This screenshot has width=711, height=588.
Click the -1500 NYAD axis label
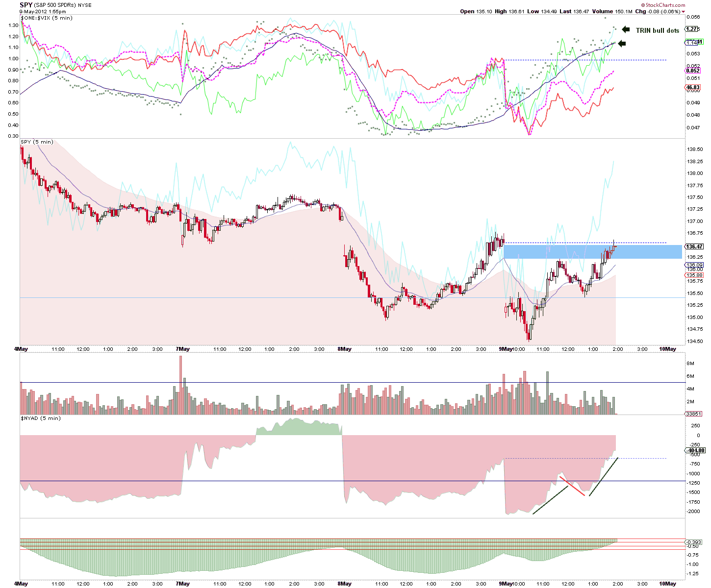693,492
